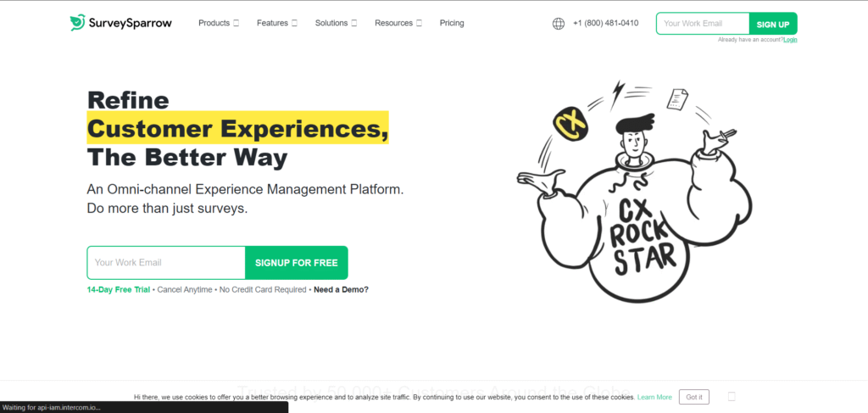The image size is (868, 413).
Task: Click the SurveySparrow bird logo
Action: [x=77, y=23]
